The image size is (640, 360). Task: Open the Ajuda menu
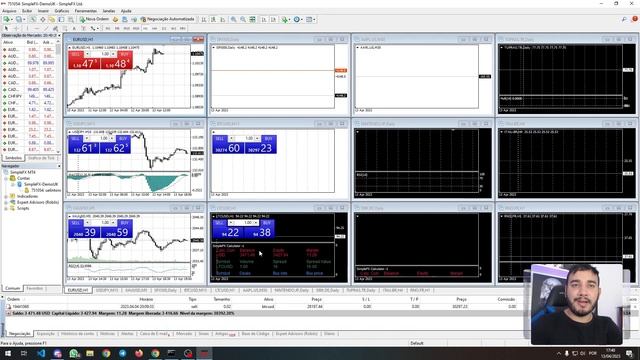coord(126,11)
